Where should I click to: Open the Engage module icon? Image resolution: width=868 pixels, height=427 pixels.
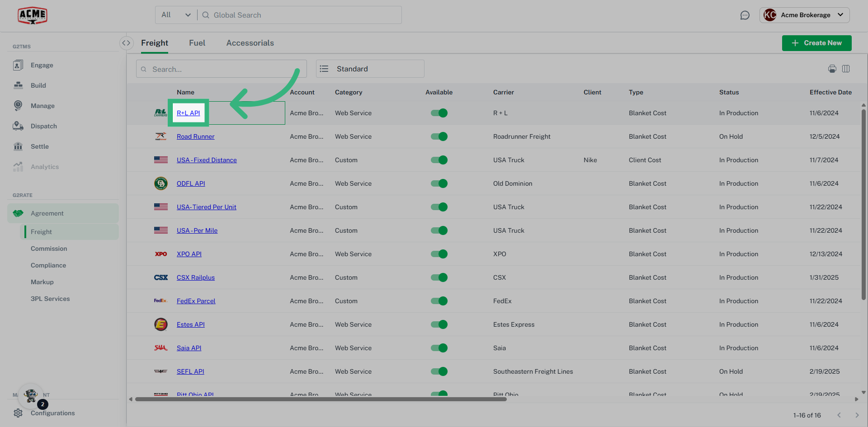[18, 65]
